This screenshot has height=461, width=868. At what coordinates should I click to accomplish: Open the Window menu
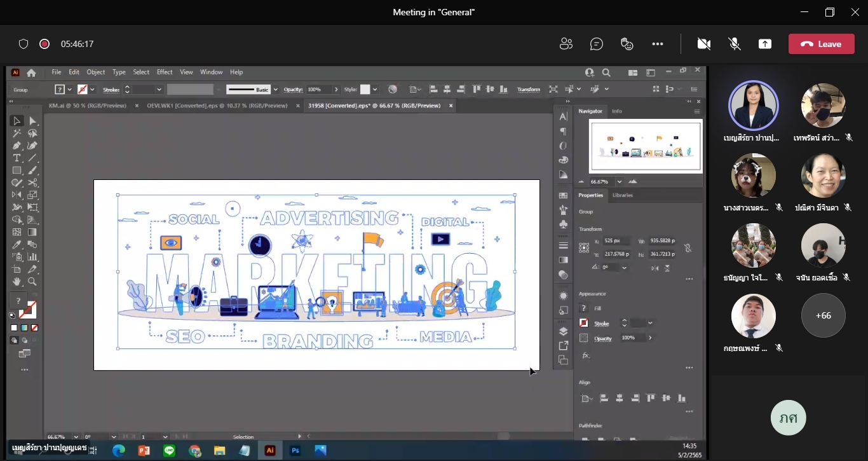coord(212,72)
